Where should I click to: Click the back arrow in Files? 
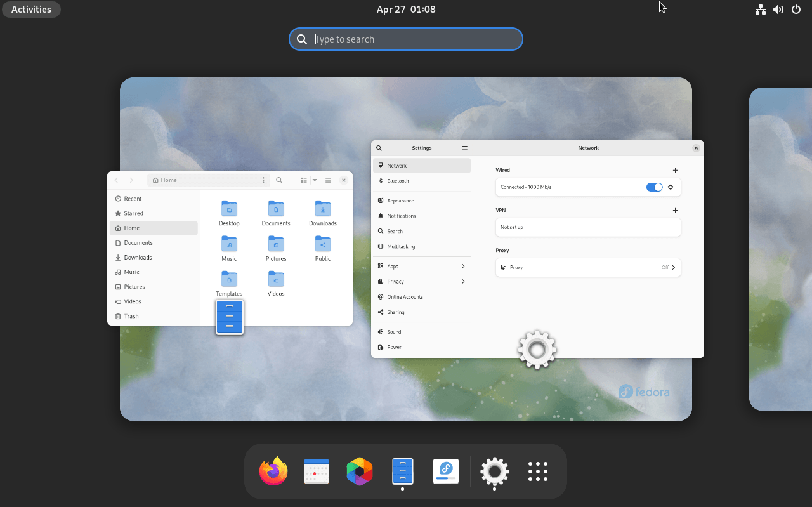[x=116, y=180]
